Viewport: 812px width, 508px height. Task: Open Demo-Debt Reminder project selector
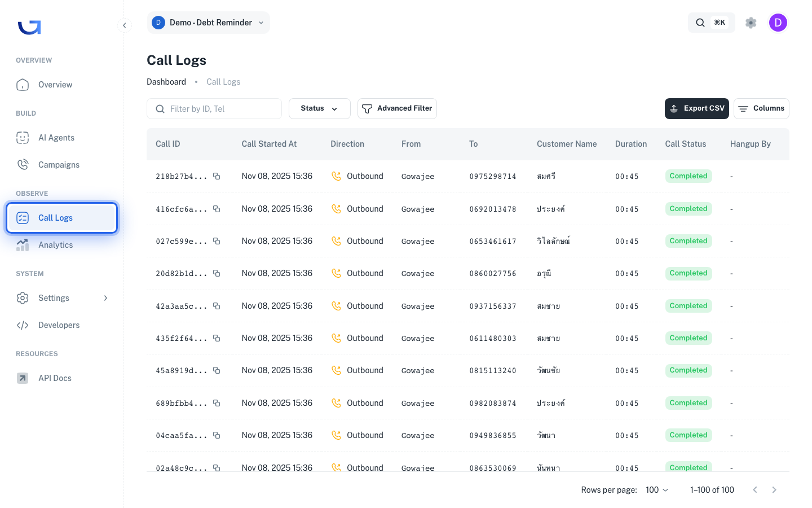click(208, 23)
